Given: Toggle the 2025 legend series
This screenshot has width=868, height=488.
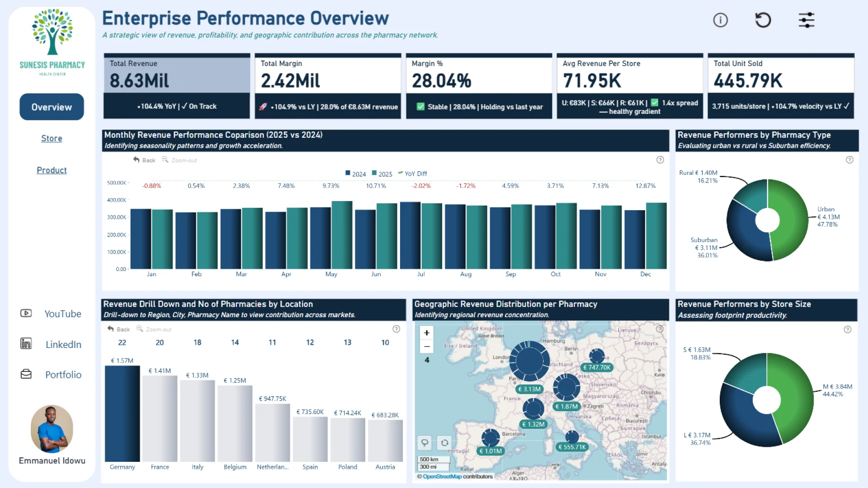Looking at the screenshot, I should click(x=382, y=174).
